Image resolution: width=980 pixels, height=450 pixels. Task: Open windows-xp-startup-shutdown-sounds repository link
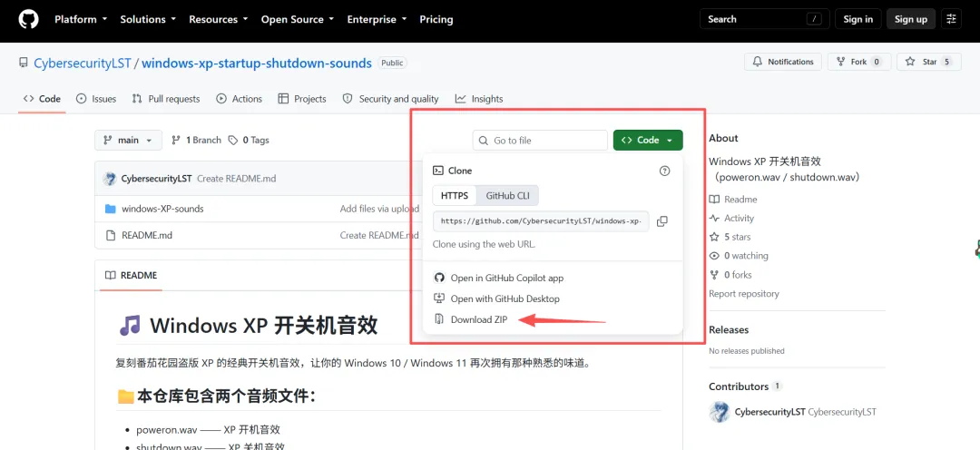(x=257, y=63)
